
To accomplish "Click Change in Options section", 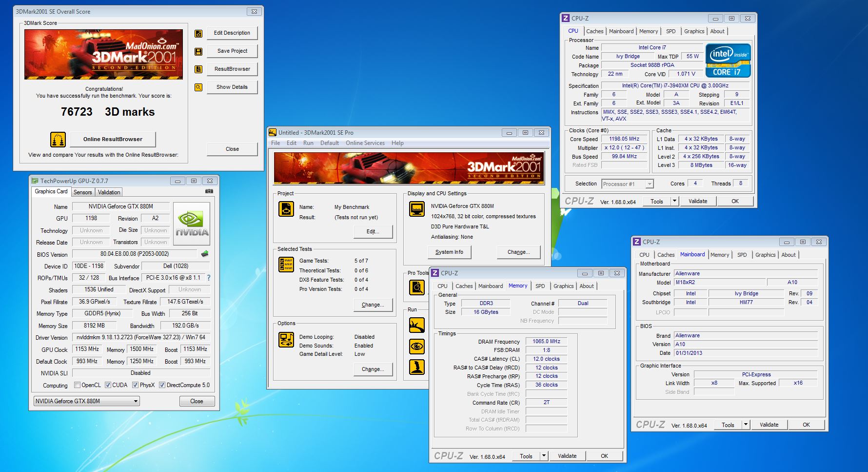I will coord(373,369).
